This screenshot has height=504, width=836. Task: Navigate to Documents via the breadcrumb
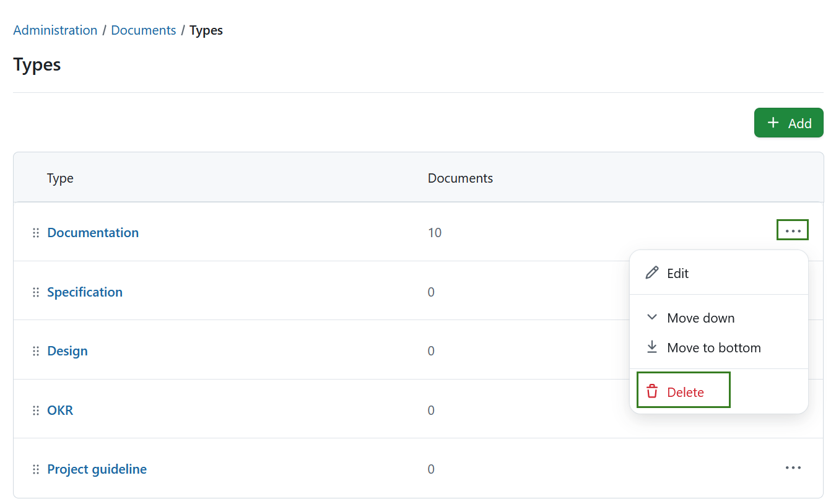click(143, 30)
